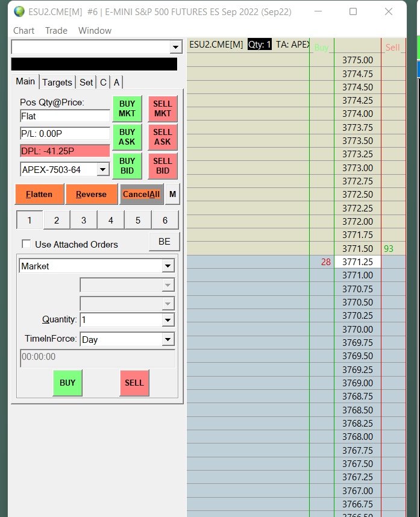Enable Use Attached Orders checkbox
420x517 pixels.
pyautogui.click(x=26, y=244)
